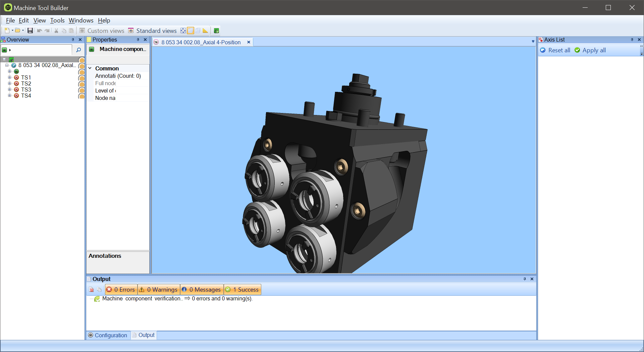Click the Paste clipboard icon
The image size is (644, 352).
[71, 31]
